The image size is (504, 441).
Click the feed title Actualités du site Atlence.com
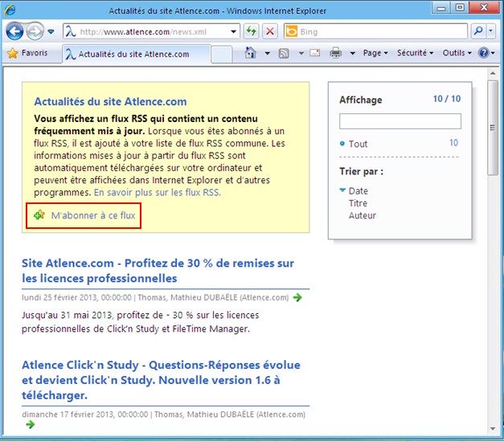(110, 101)
